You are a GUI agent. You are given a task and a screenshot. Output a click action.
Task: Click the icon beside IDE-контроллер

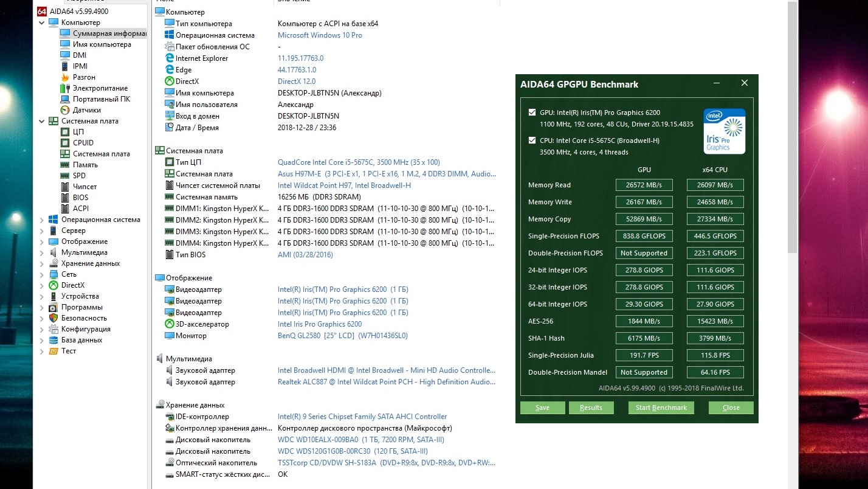pos(170,417)
